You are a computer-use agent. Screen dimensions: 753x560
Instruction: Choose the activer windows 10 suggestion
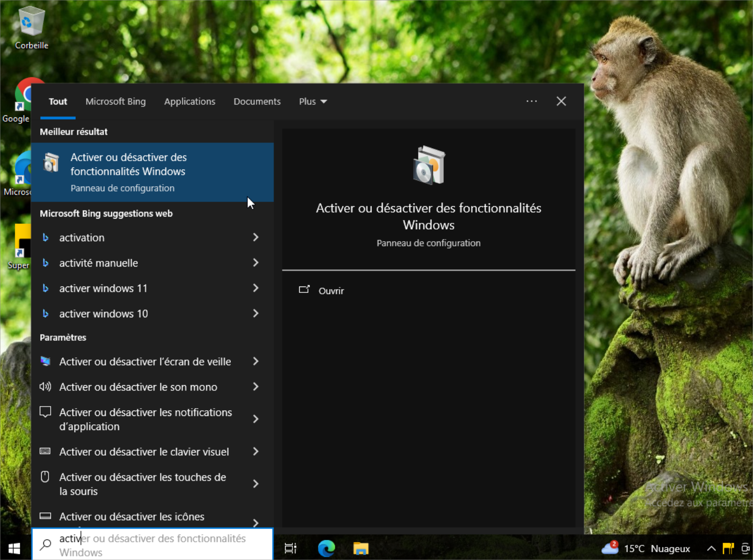(152, 314)
